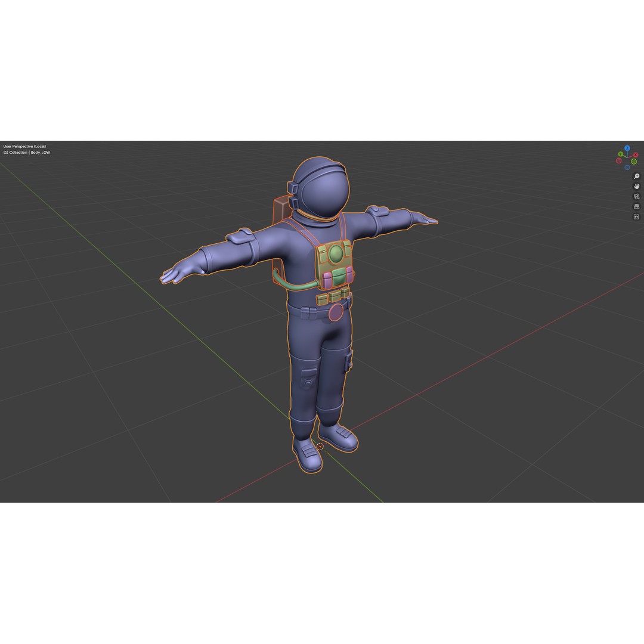644x644 pixels.
Task: Click the hollow negative Y ball on gizmo
Action: [634, 162]
